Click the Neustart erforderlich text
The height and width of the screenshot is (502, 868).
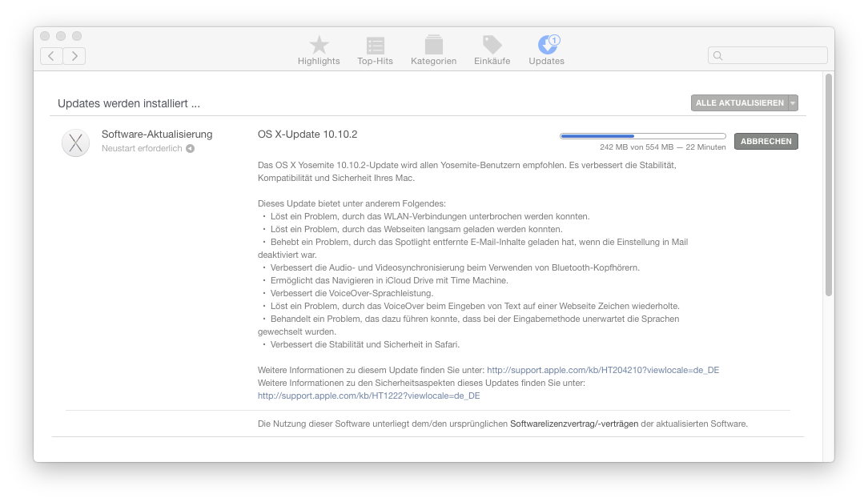tap(142, 148)
